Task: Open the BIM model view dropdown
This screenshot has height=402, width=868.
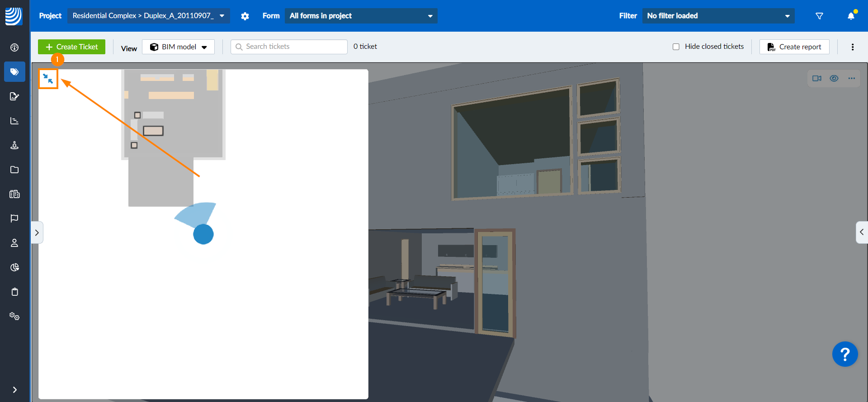Action: pos(178,47)
